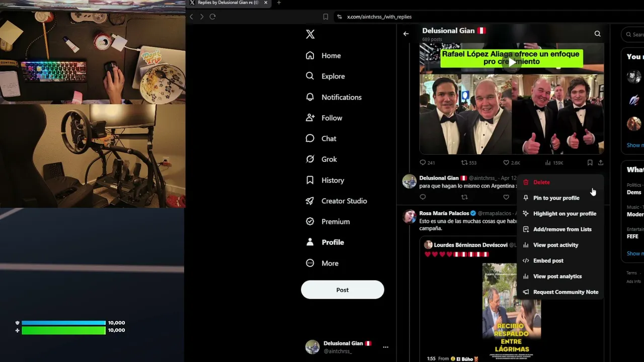Viewport: 644px width, 362px height.
Task: Open View post analytics
Action: click(x=560, y=277)
